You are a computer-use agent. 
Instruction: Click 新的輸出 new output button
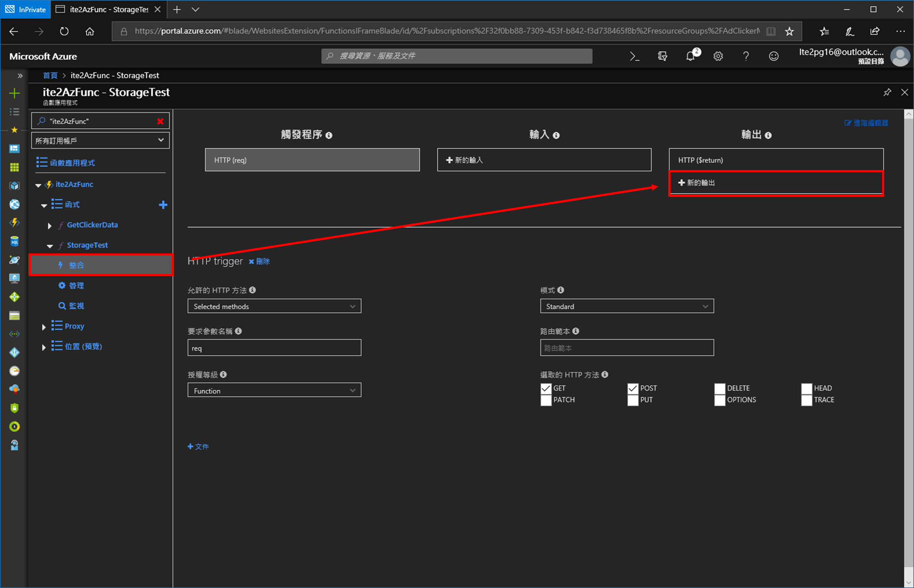click(776, 183)
